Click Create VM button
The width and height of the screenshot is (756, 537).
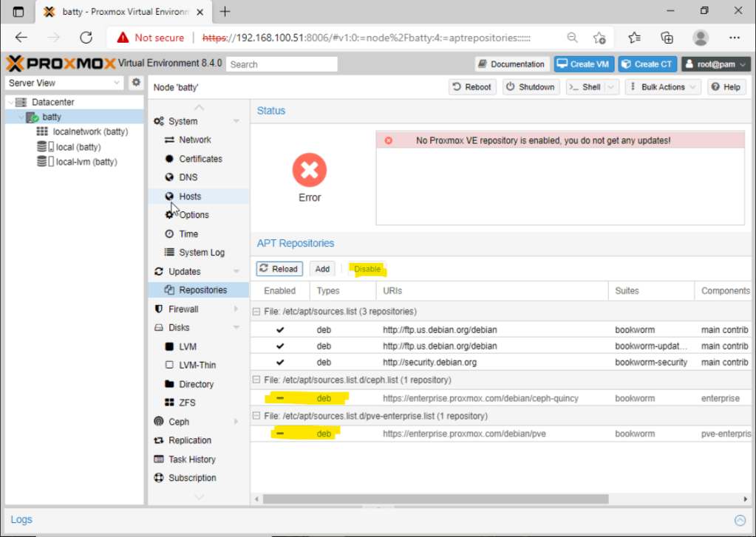tap(584, 64)
